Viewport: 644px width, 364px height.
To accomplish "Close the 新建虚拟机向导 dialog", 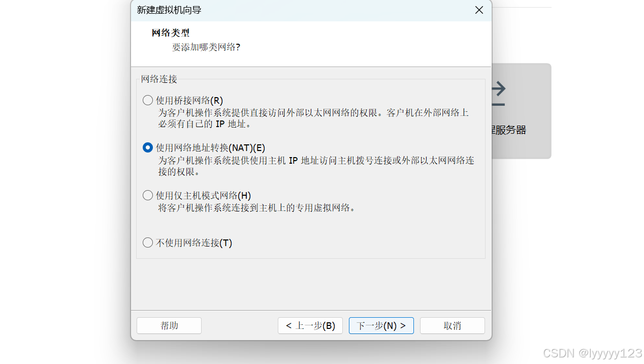I will coord(478,10).
